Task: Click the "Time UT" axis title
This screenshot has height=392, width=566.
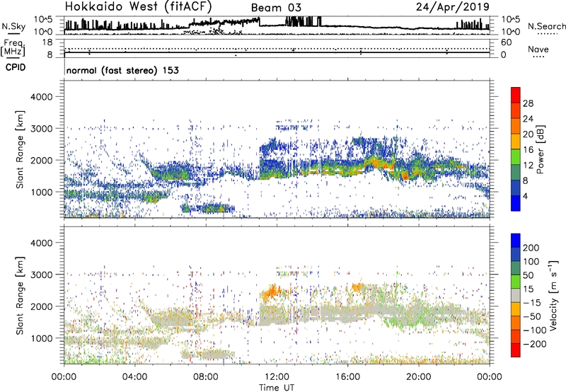Action: pyautogui.click(x=277, y=388)
